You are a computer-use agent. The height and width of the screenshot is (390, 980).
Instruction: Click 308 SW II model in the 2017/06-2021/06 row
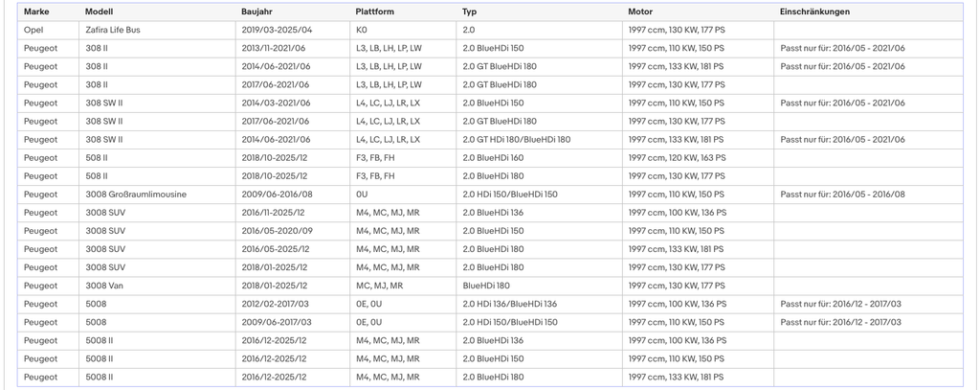(157, 121)
